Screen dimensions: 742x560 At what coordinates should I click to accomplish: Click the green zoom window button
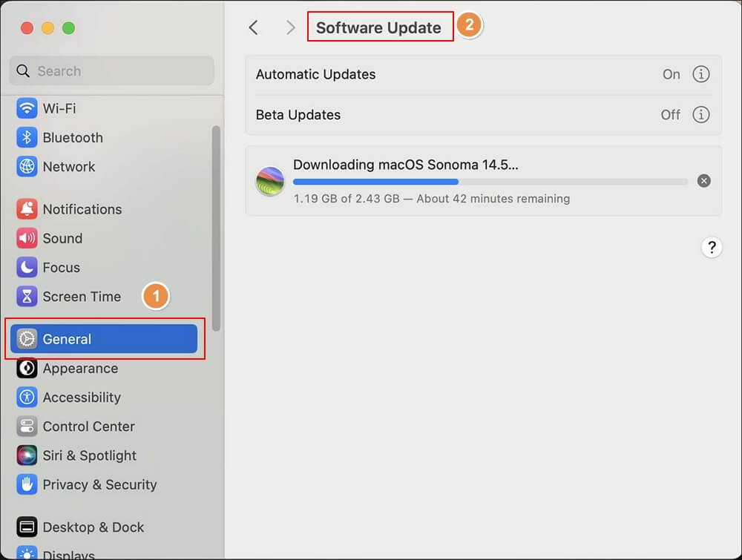(68, 28)
